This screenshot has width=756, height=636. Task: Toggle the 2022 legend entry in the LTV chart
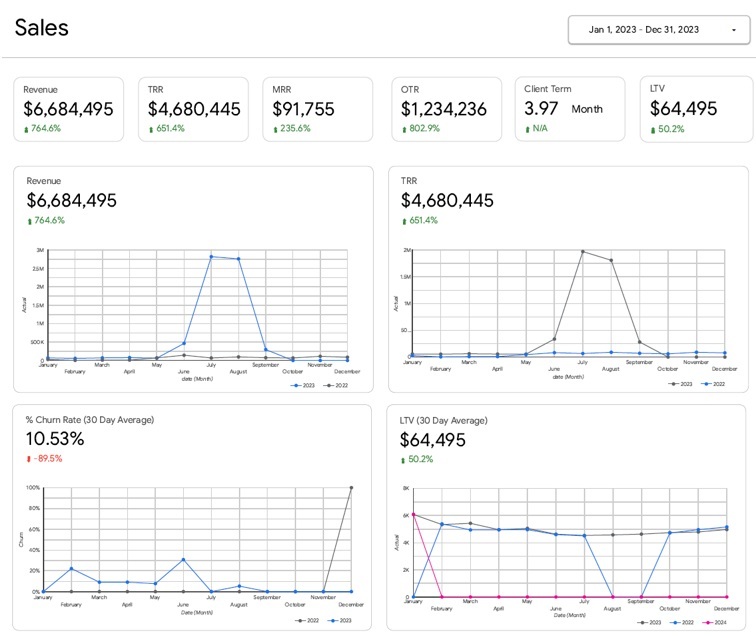(x=682, y=622)
